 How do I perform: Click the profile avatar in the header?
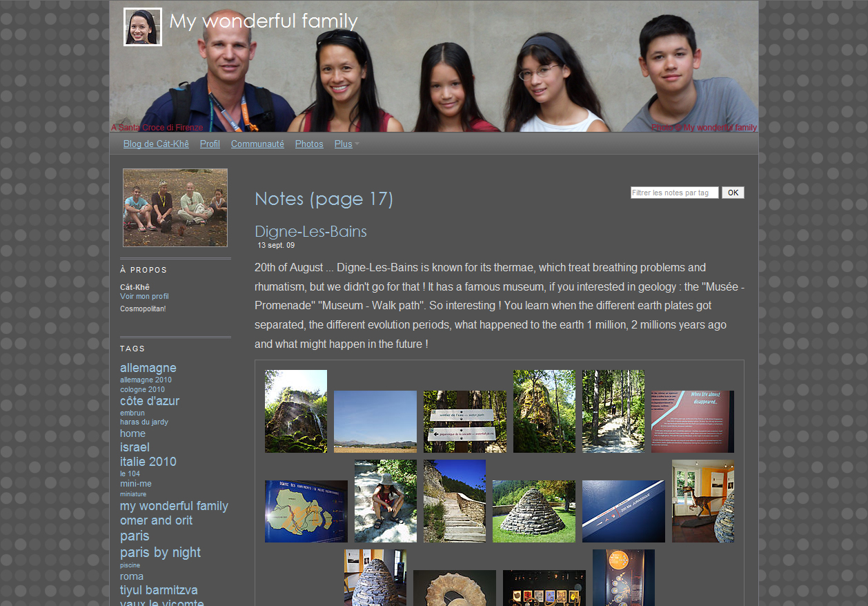[x=143, y=27]
